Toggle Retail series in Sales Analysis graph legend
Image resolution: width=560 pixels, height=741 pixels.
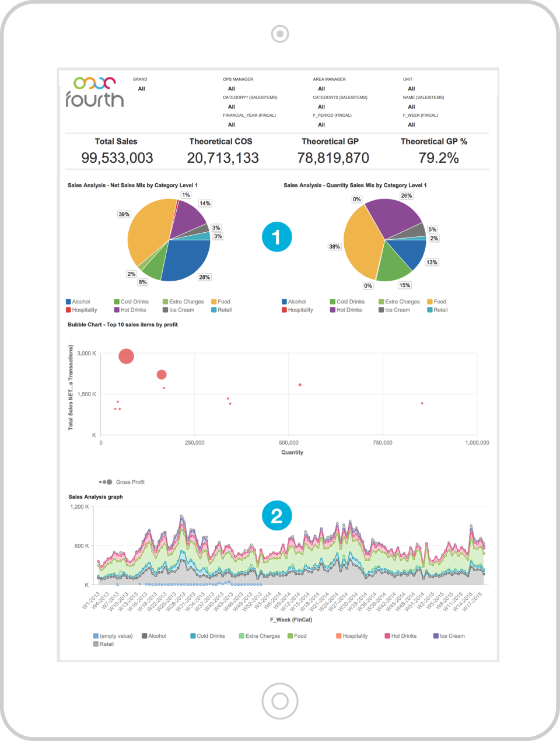(x=103, y=644)
